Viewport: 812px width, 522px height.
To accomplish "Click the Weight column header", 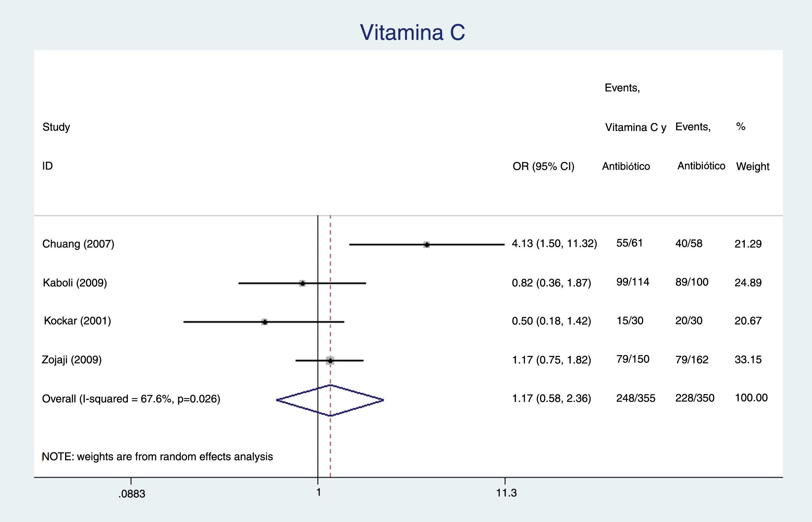I will coord(752,167).
